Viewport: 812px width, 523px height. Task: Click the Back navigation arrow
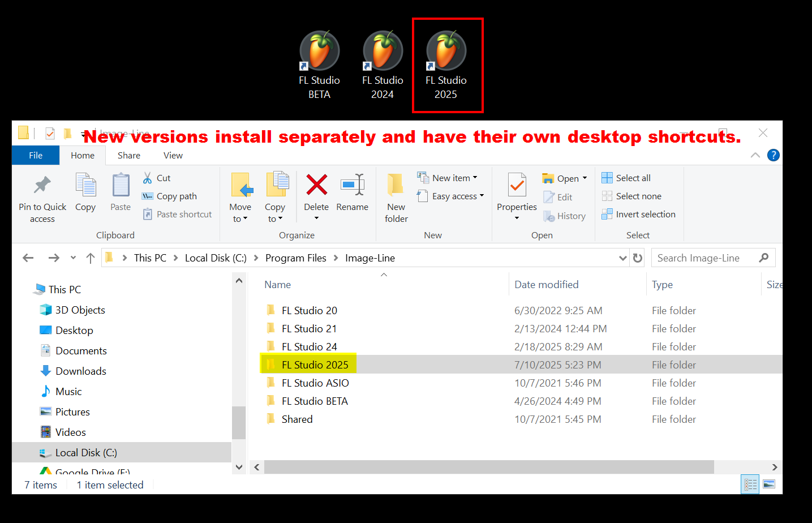[x=28, y=258]
